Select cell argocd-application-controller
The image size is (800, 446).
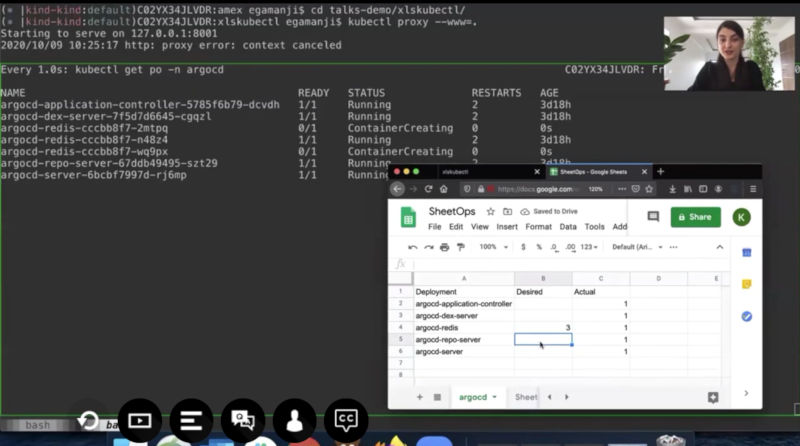click(463, 304)
